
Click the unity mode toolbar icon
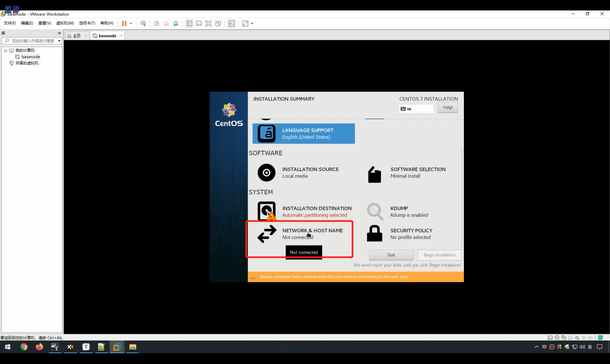[218, 24]
